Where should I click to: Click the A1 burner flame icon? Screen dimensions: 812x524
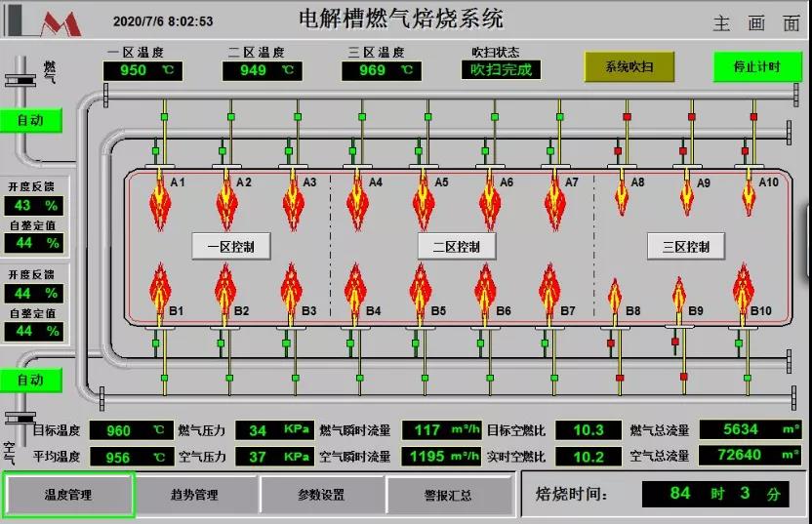(x=161, y=207)
